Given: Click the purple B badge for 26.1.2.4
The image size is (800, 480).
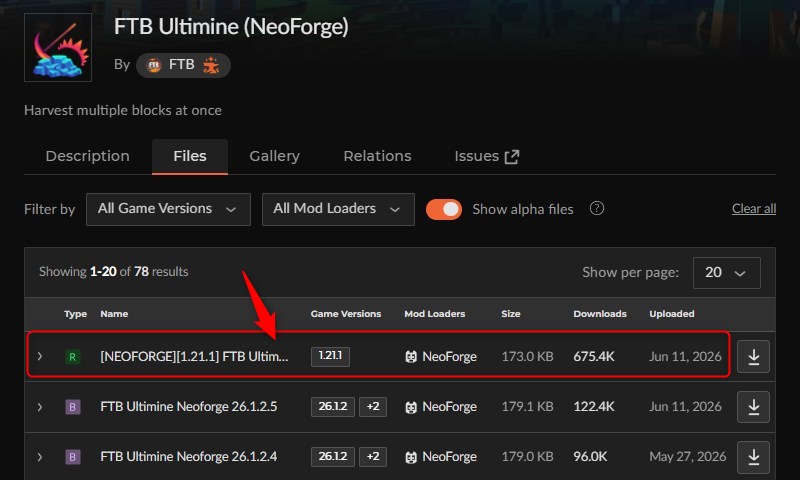Looking at the screenshot, I should click(x=72, y=457).
